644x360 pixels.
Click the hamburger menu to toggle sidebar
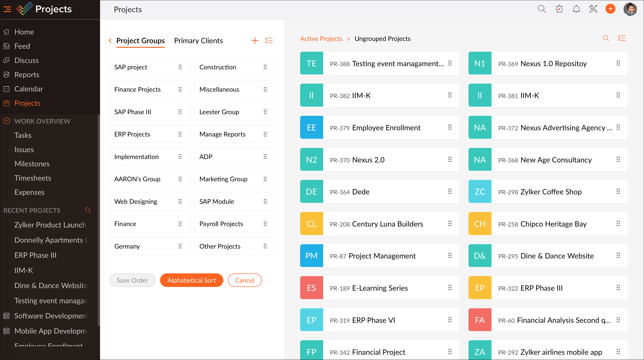coord(7,9)
